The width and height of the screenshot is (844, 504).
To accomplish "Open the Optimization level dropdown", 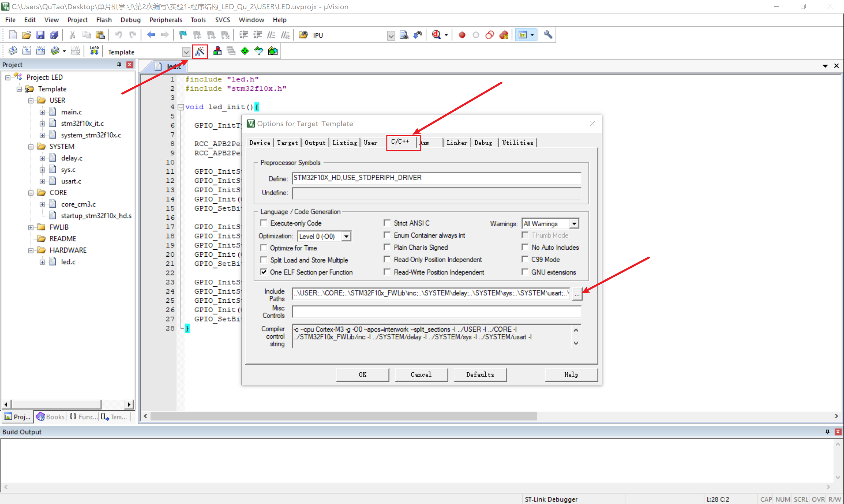I will (x=346, y=236).
